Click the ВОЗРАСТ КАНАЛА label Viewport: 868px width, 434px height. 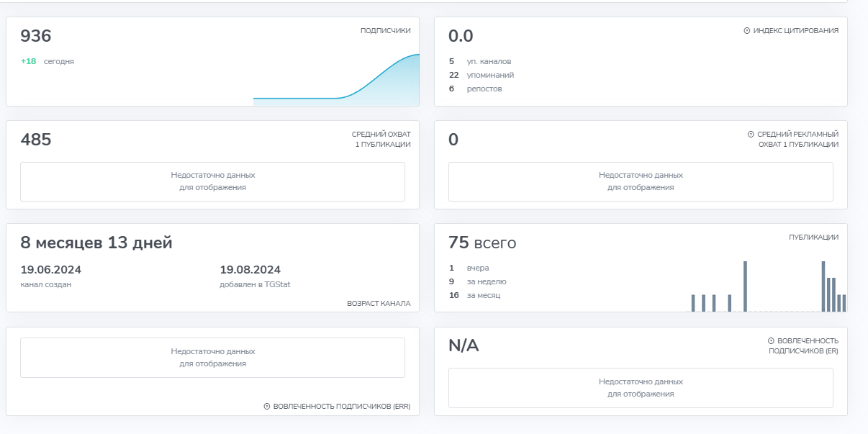point(379,304)
